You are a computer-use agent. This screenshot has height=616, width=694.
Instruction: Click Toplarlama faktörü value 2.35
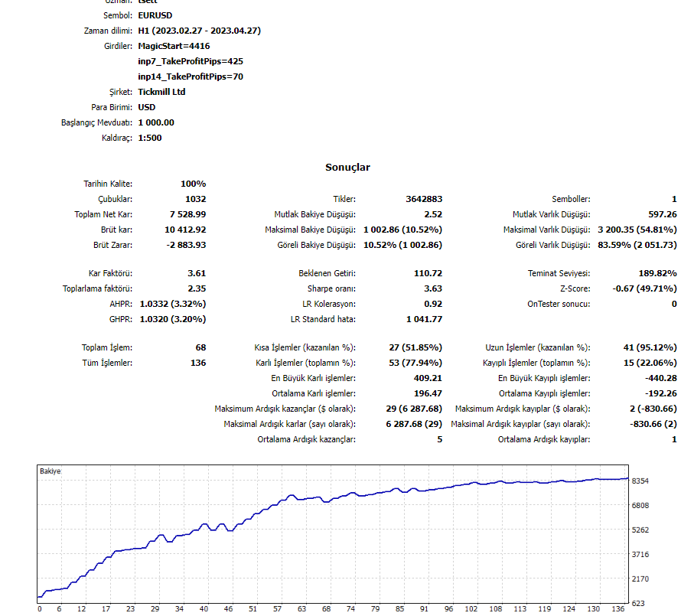(x=197, y=288)
